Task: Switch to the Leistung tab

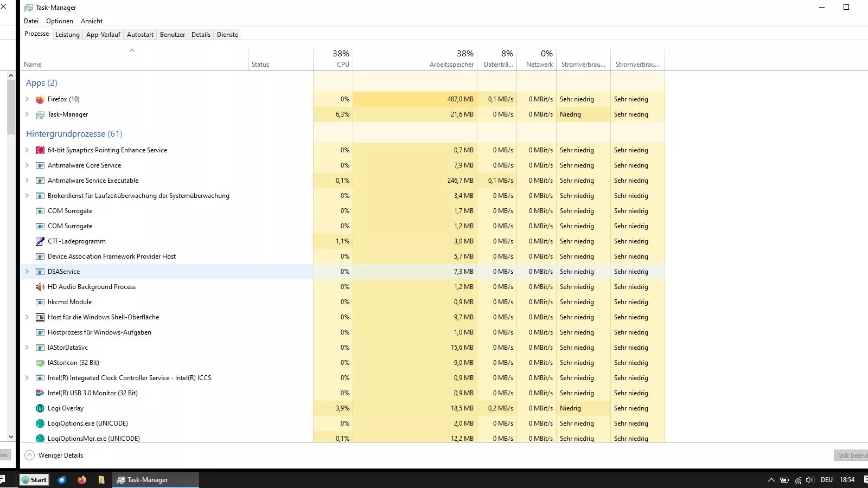Action: tap(67, 35)
